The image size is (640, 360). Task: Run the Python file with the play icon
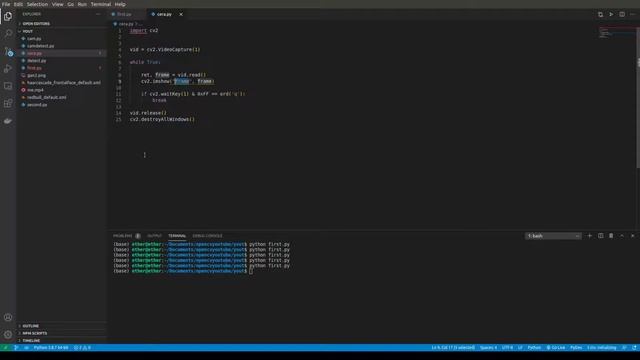[x=611, y=14]
